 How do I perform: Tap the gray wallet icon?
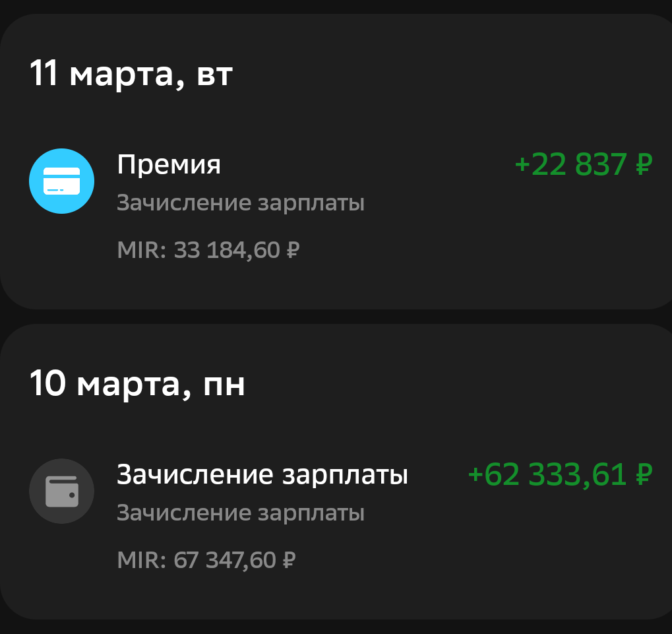(x=61, y=491)
